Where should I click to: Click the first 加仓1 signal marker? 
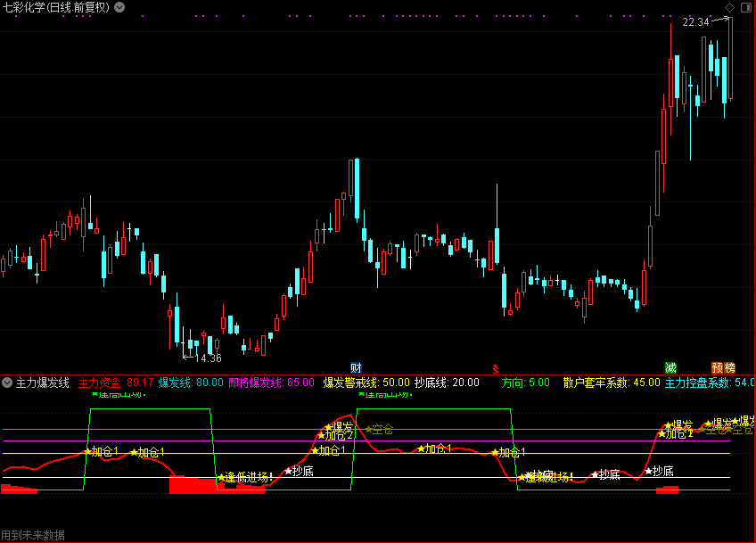102,452
